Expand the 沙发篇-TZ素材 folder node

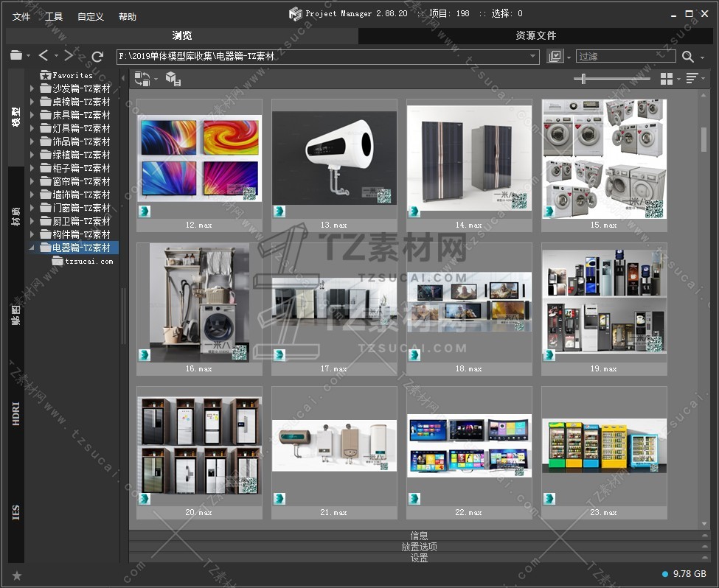coord(32,88)
